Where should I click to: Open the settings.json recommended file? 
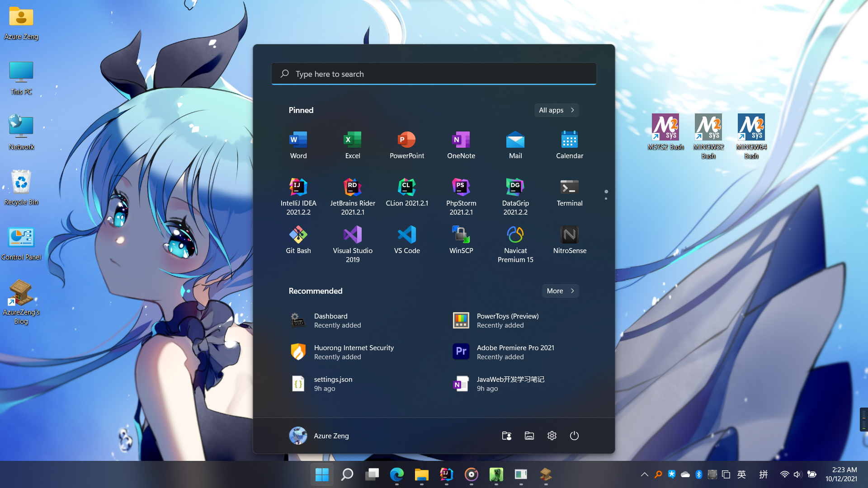pyautogui.click(x=333, y=383)
